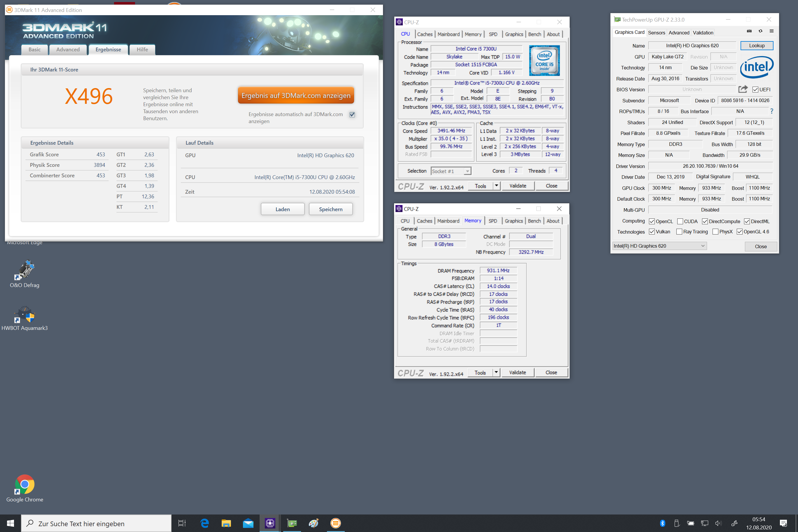Click the Bluetooth tray icon
Viewport: 798px width, 532px height.
pyautogui.click(x=663, y=523)
